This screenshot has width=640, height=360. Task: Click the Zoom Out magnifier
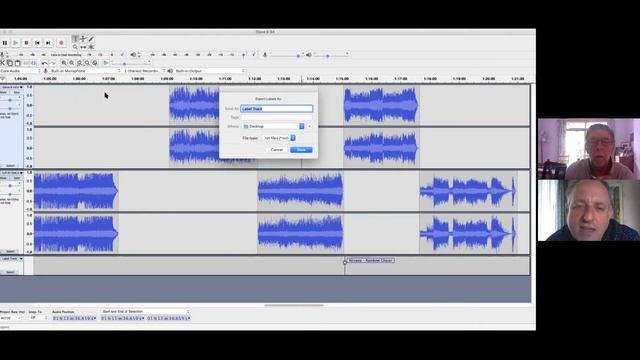click(x=72, y=63)
